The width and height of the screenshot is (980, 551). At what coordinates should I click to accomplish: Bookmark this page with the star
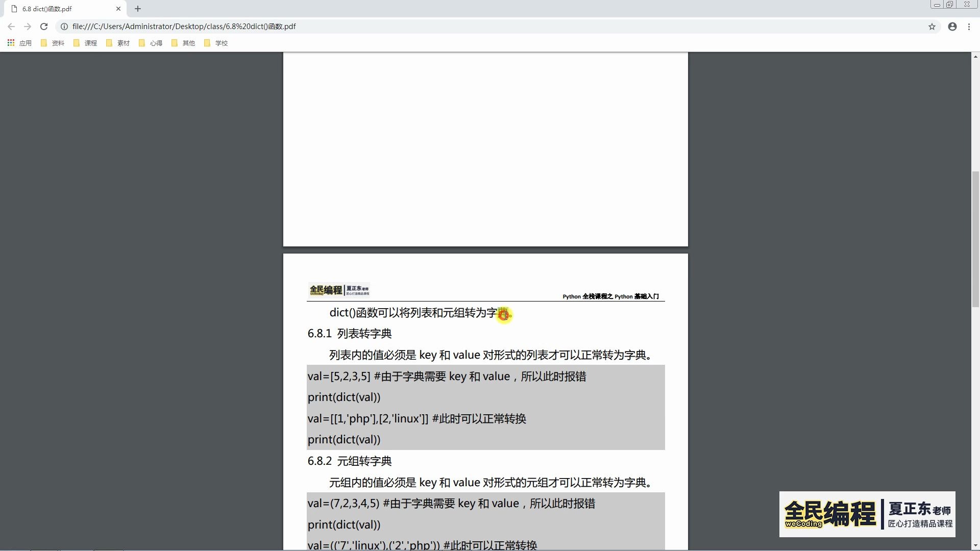pos(932,27)
